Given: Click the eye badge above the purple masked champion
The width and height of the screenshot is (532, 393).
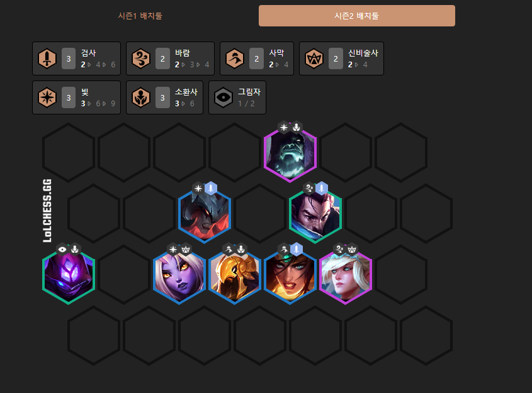Looking at the screenshot, I should 62,250.
